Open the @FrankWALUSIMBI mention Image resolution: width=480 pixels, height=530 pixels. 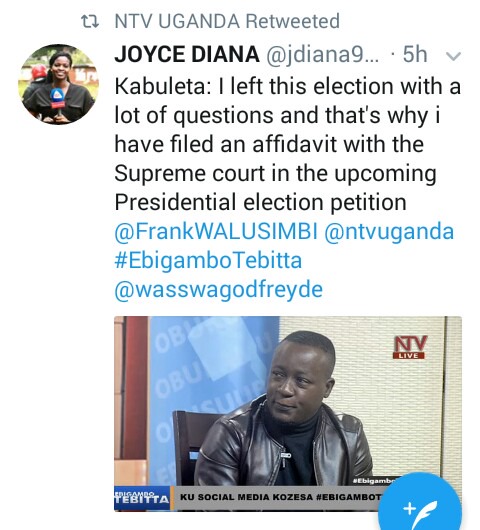(x=216, y=232)
